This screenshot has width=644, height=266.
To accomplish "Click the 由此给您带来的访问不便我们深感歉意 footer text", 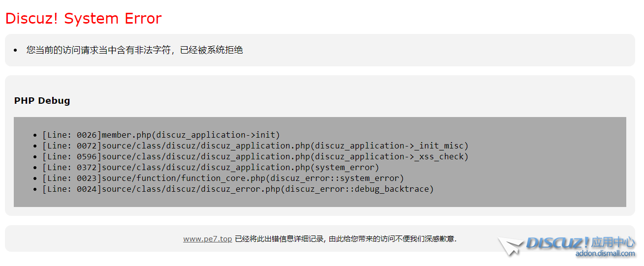I will pyautogui.click(x=392, y=239).
